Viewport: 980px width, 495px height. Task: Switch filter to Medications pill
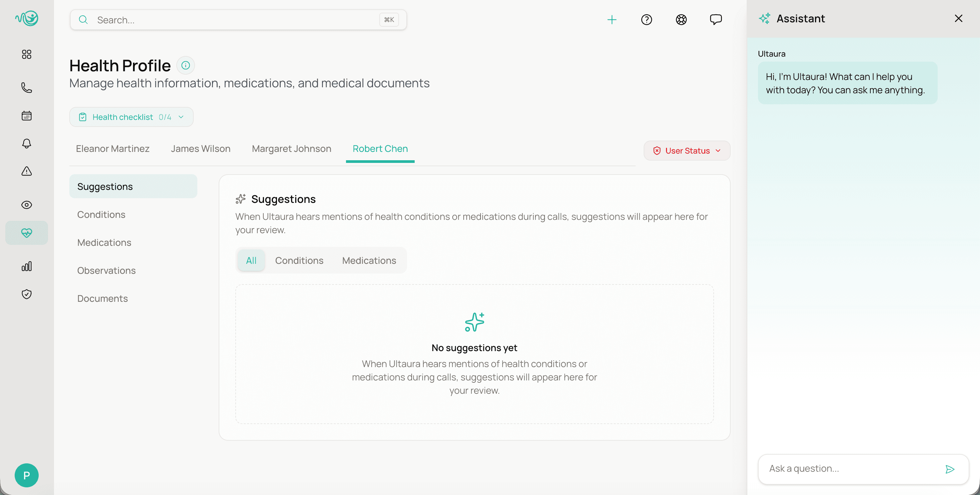[369, 260]
